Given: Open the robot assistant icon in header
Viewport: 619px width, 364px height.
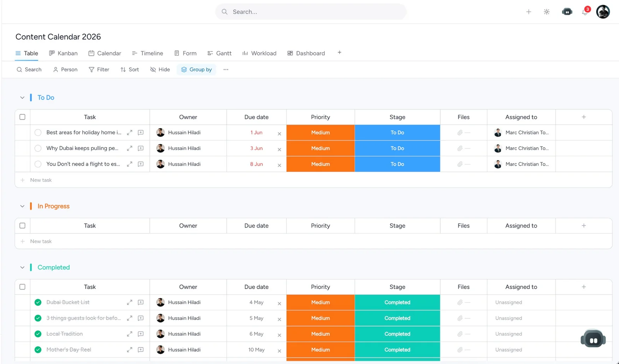Looking at the screenshot, I should click(x=567, y=12).
